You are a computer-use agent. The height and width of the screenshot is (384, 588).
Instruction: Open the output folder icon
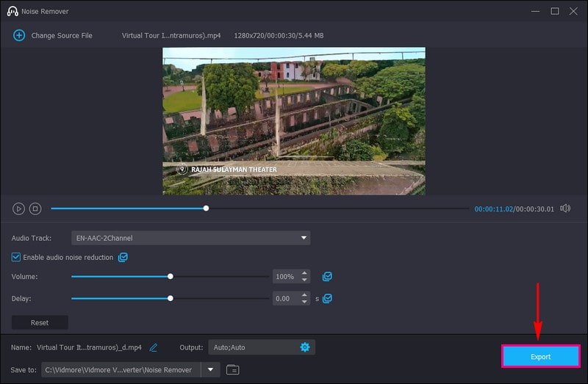click(x=232, y=370)
